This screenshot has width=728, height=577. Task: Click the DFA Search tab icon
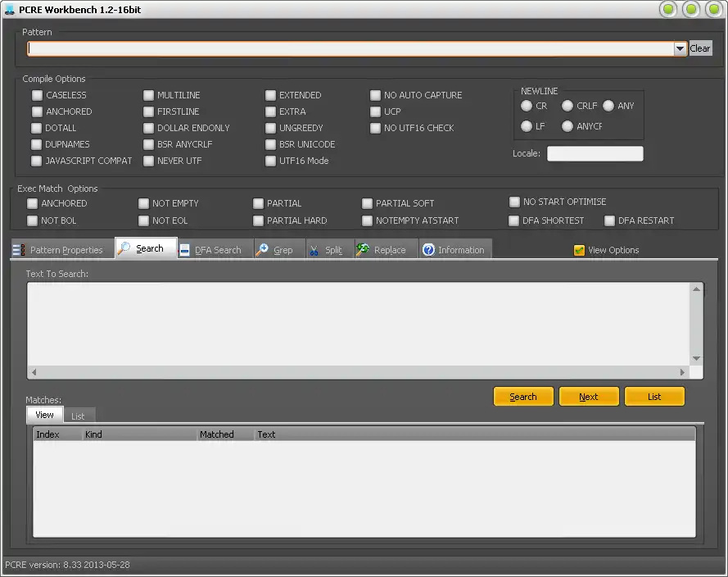click(184, 250)
